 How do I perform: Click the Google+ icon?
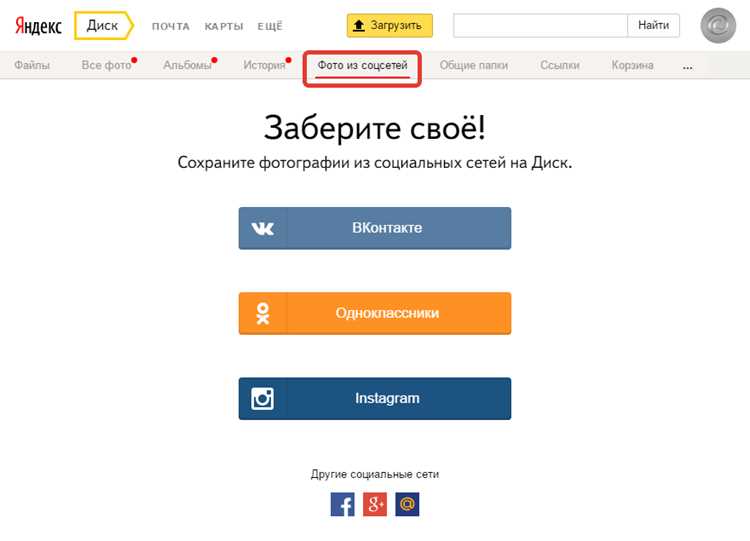375,505
